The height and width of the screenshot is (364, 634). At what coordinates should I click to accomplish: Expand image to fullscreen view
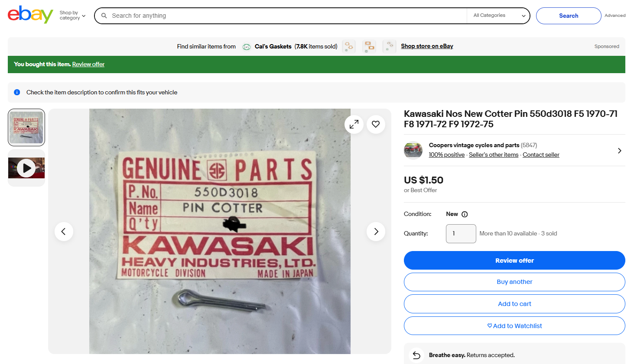[354, 124]
